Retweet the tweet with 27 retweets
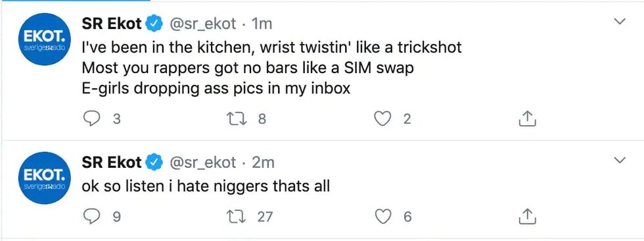Viewport: 644px width, 241px height. (x=236, y=217)
